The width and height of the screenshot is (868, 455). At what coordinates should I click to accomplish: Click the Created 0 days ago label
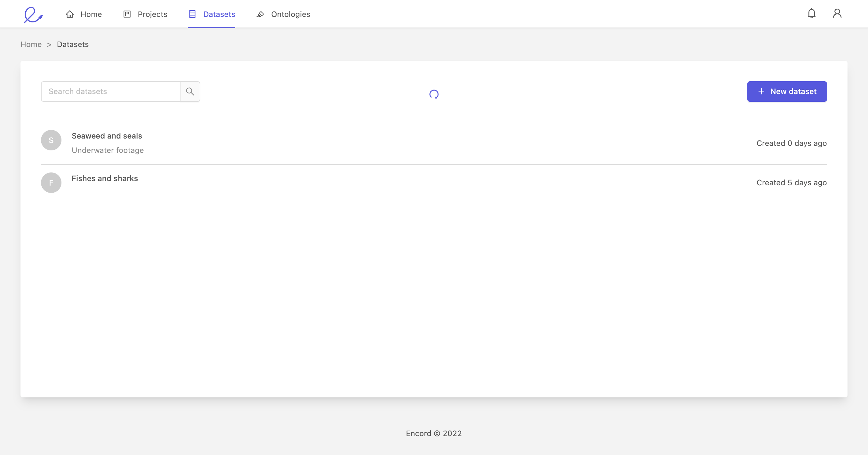(x=792, y=143)
